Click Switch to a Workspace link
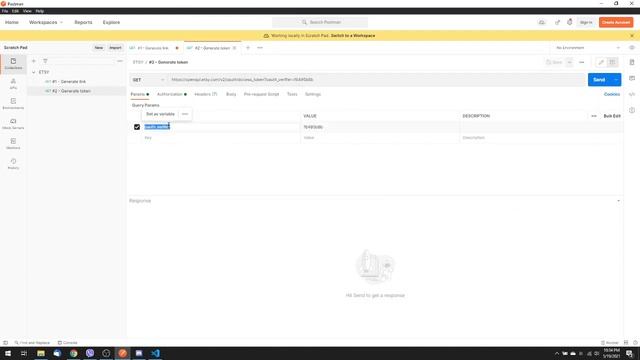 coord(353,36)
